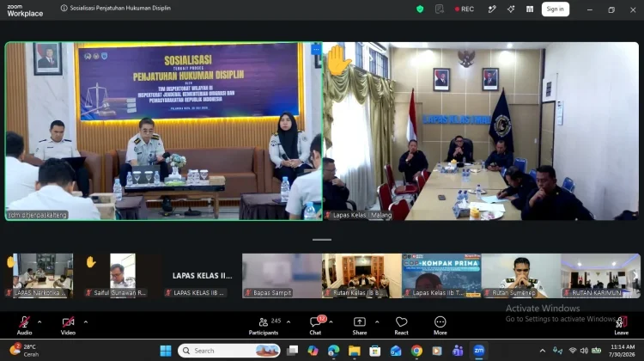This screenshot has width=644, height=361.
Task: Select the LAPAS KELAS IIB participant tile
Action: coord(202,276)
